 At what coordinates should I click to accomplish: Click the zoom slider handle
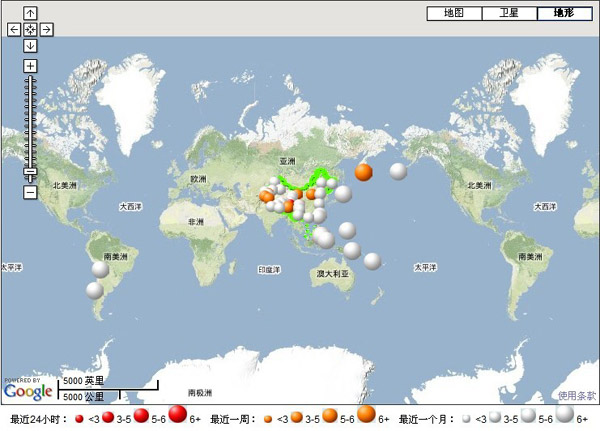pyautogui.click(x=30, y=171)
